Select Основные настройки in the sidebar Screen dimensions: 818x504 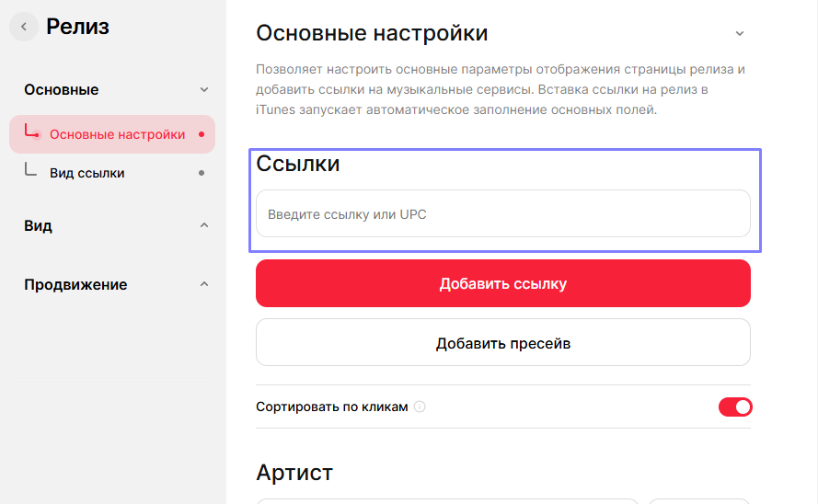tap(117, 134)
